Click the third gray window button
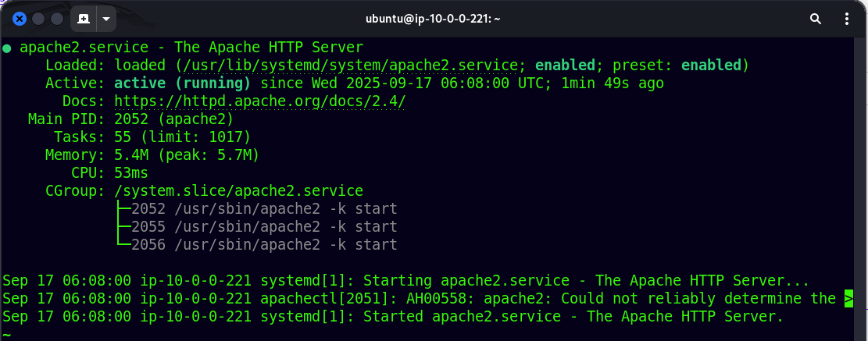 click(57, 19)
